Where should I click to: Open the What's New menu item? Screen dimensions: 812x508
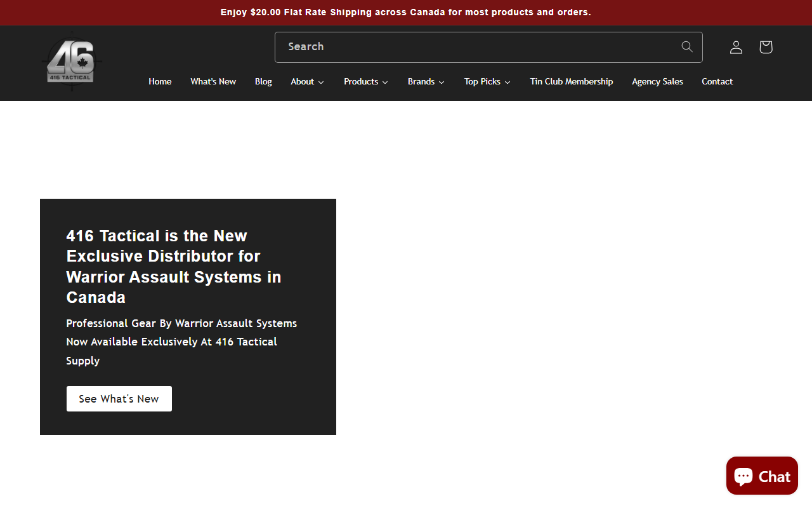(213, 81)
